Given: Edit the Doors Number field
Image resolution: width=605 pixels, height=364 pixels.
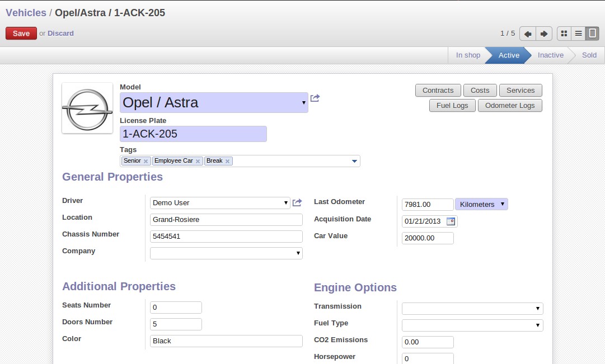Looking at the screenshot, I should pyautogui.click(x=176, y=324).
